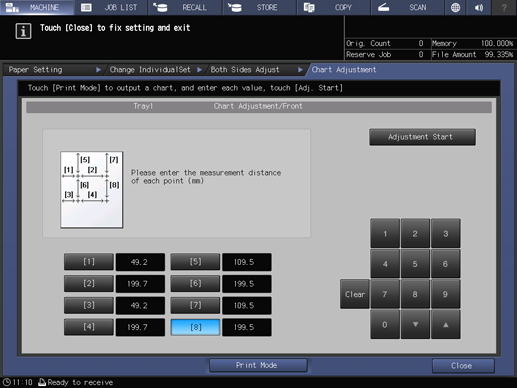Tap keypad digit 4
The width and height of the screenshot is (517, 388).
(x=385, y=264)
